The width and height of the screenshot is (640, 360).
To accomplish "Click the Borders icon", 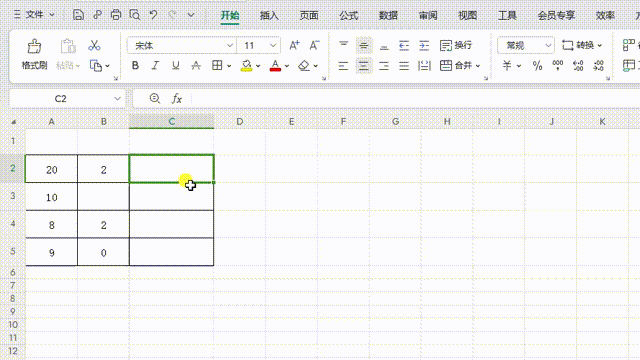I will tap(217, 65).
